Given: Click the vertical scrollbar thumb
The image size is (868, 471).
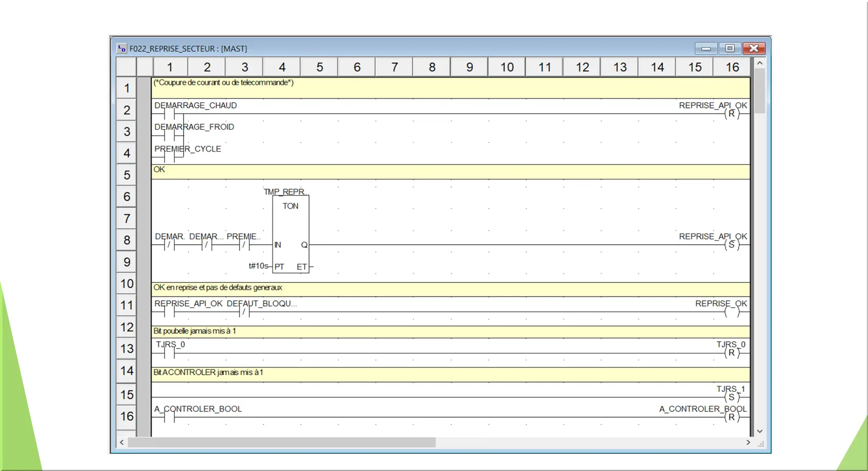Looking at the screenshot, I should coord(760,91).
